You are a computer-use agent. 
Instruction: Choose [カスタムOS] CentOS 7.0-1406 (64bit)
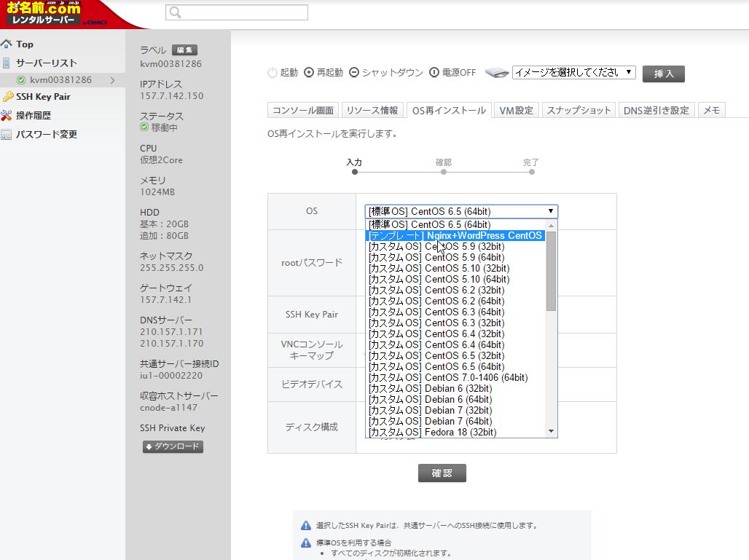click(x=455, y=378)
